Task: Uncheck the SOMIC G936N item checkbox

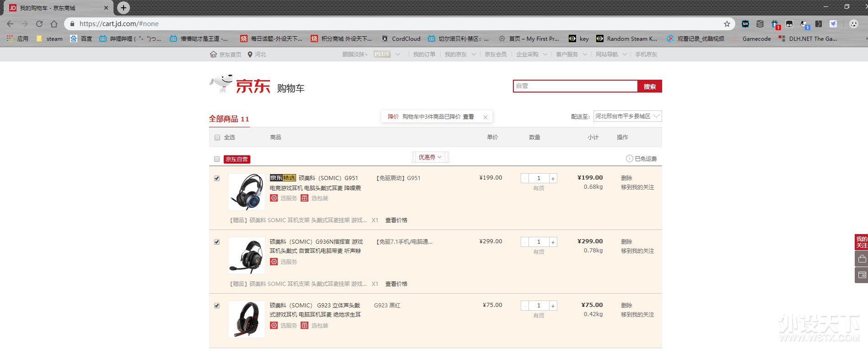Action: (x=217, y=242)
